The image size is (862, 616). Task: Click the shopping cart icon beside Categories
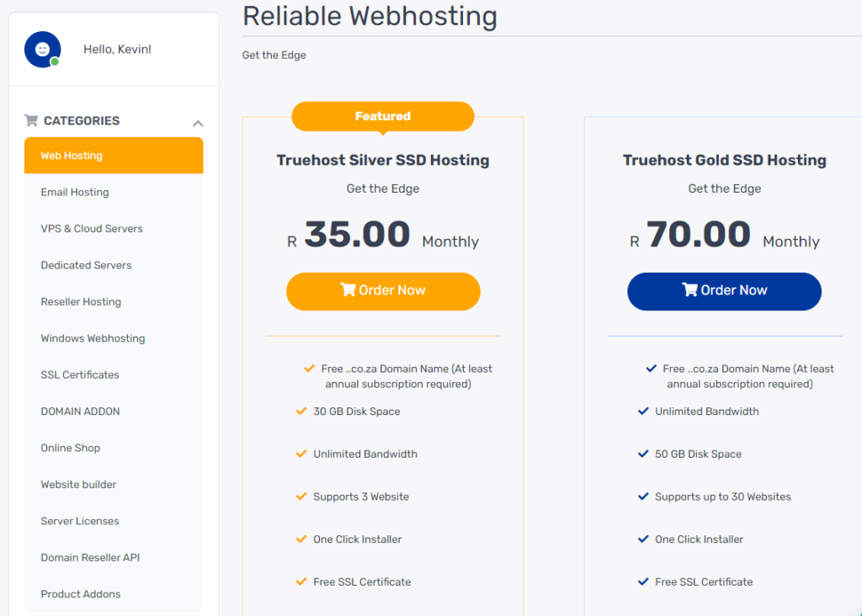pos(31,120)
